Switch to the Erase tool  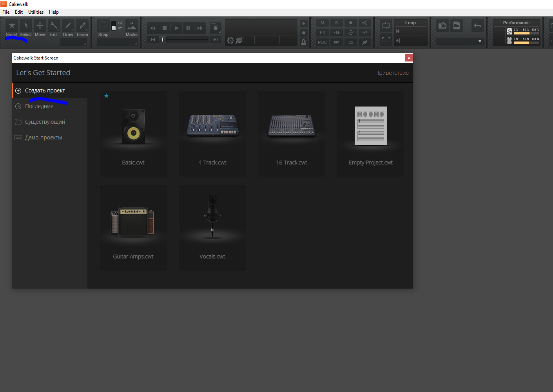point(82,25)
